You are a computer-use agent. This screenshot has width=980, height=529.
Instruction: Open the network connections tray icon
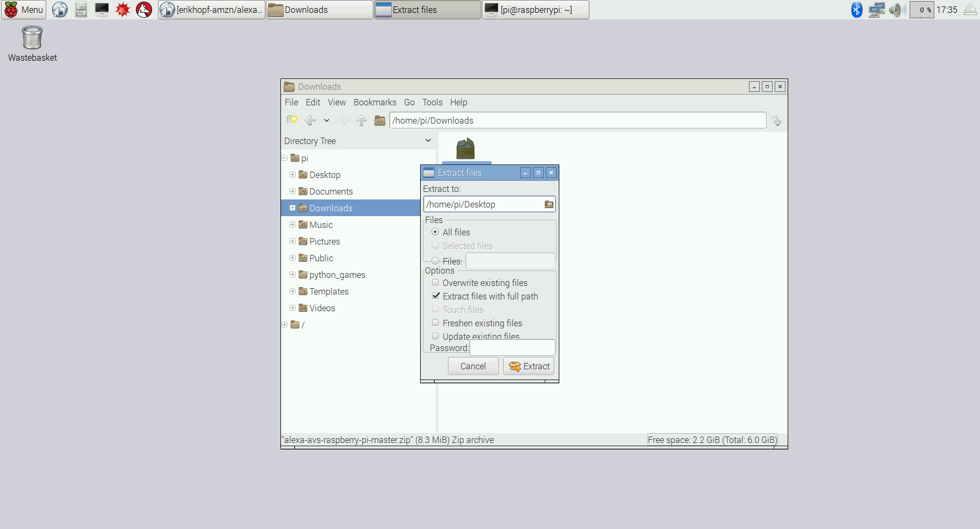[x=877, y=10]
